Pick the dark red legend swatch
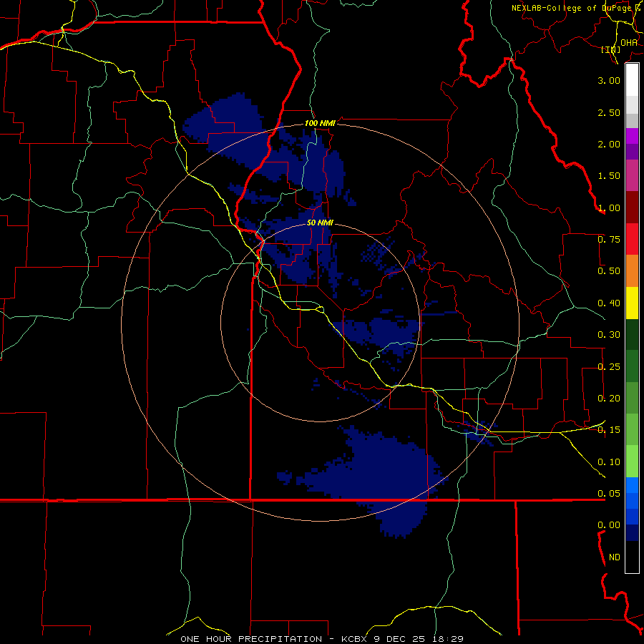The height and width of the screenshot is (644, 644). point(632,208)
